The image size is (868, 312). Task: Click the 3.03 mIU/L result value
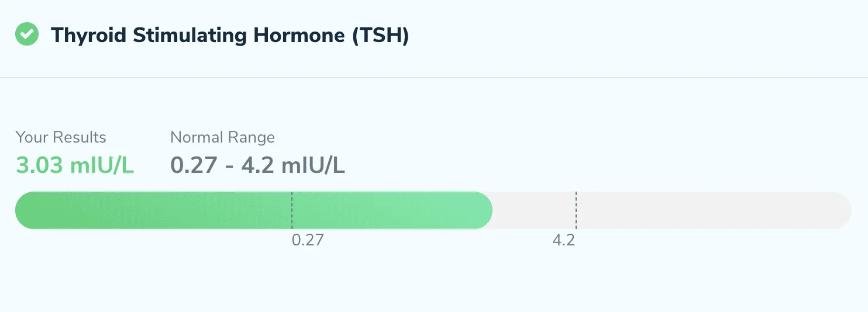[75, 165]
